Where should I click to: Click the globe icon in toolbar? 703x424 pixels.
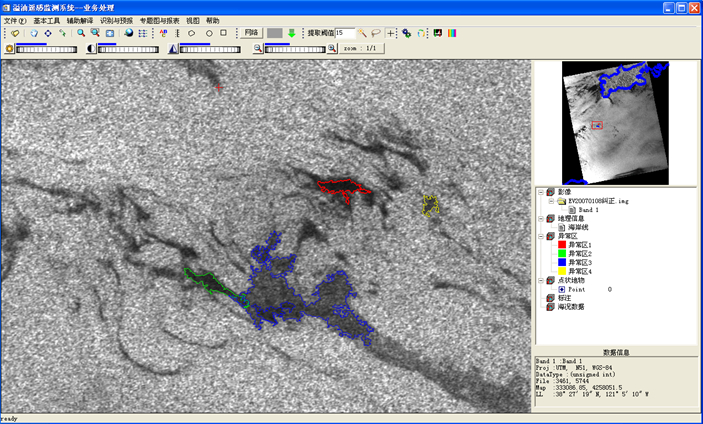tap(128, 33)
